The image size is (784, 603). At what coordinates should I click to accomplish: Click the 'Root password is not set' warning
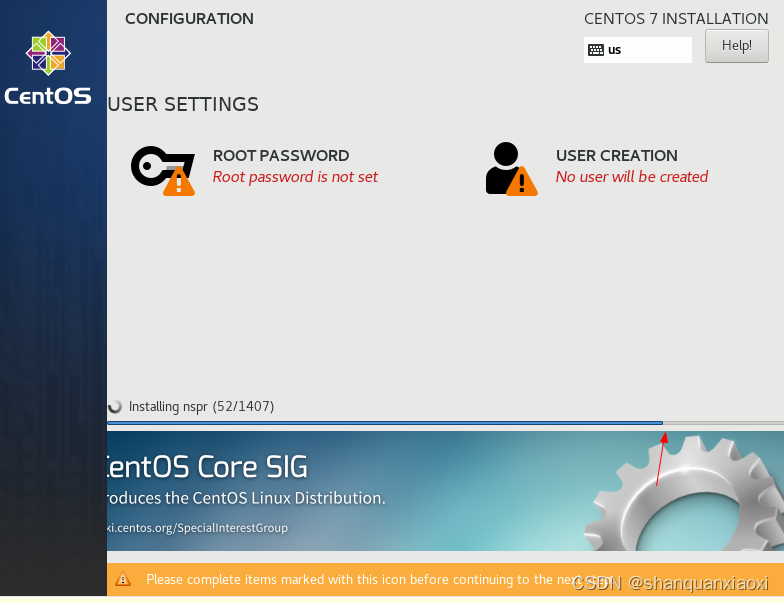(295, 177)
